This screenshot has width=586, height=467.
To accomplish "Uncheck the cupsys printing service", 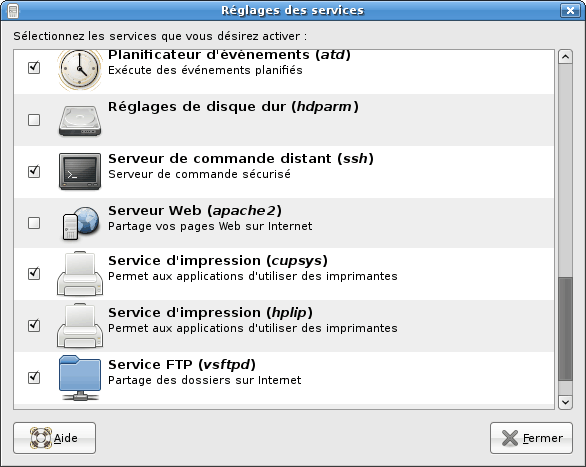I will click(x=34, y=273).
